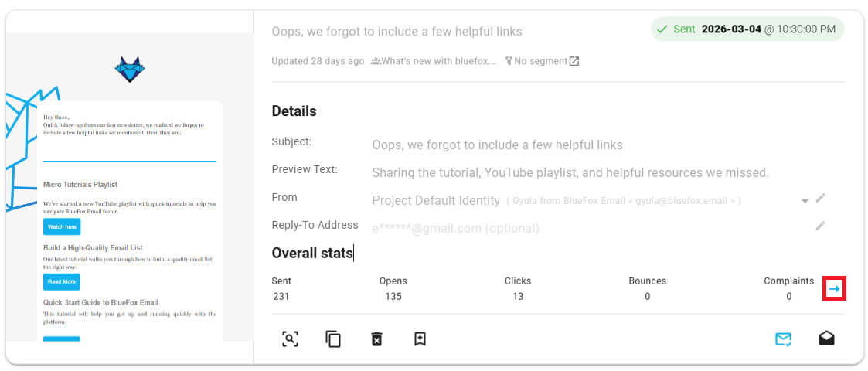Edit the From identity with the pencil icon
868x371 pixels.
tap(820, 199)
